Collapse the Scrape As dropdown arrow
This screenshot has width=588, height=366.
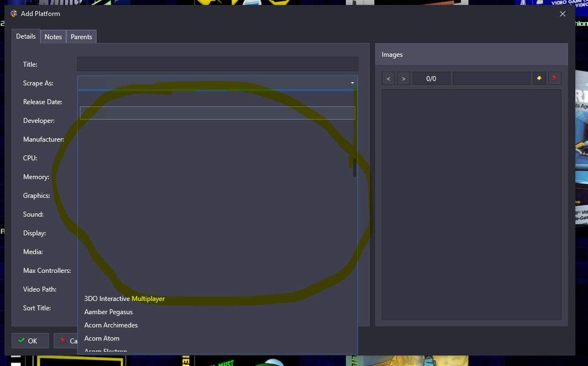(x=352, y=83)
